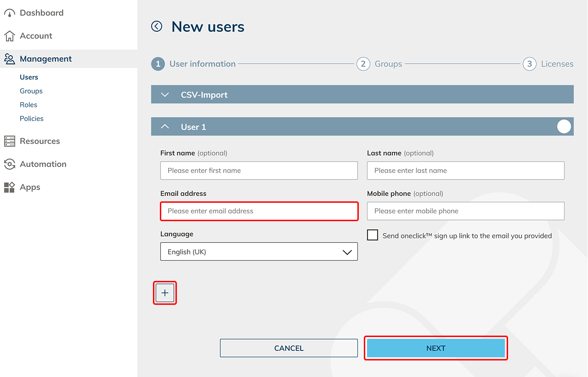The image size is (588, 377).
Task: Open the Language dropdown
Action: [x=259, y=252]
